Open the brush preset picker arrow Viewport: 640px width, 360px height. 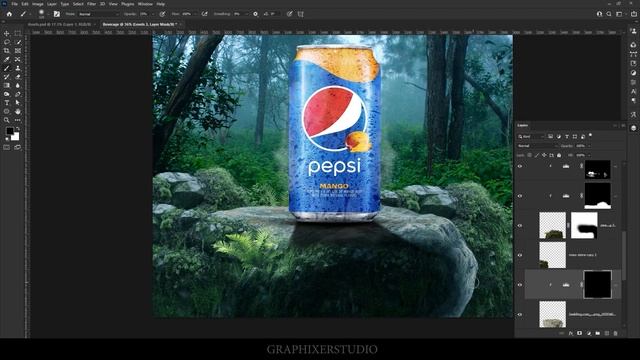click(48, 14)
